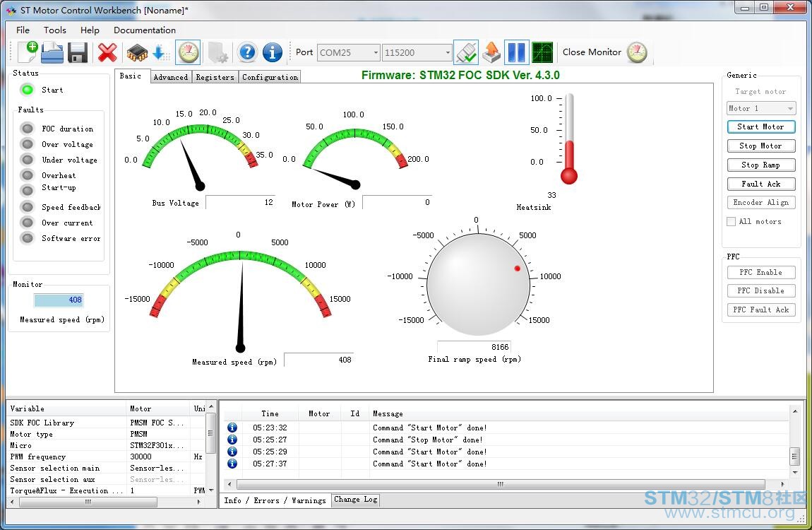Click info icon of the 05:27:37 log entry
The height and width of the screenshot is (530, 812).
tap(232, 463)
